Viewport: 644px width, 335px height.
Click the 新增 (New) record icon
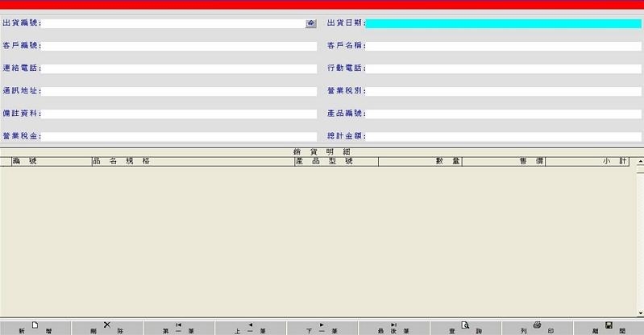coord(35,327)
